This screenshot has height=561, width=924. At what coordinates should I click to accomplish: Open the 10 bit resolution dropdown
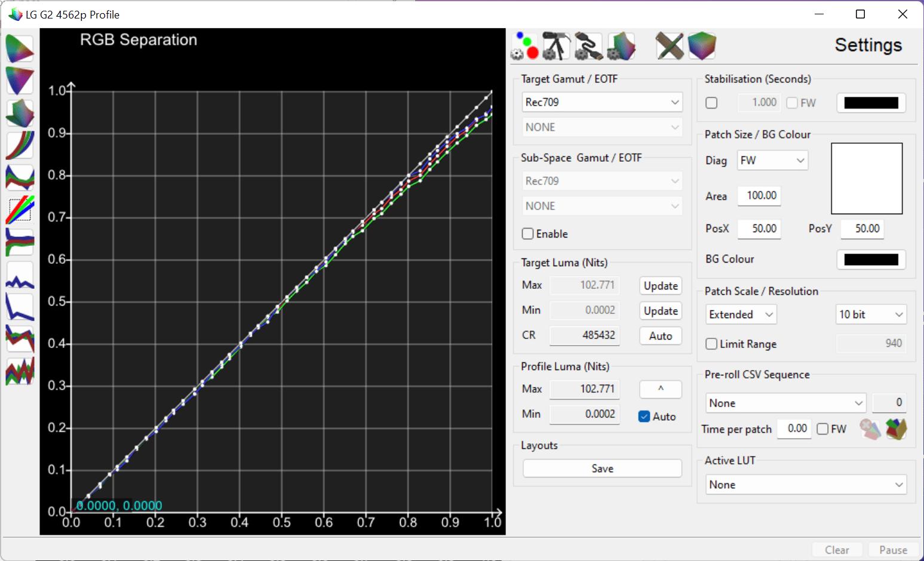pos(871,315)
